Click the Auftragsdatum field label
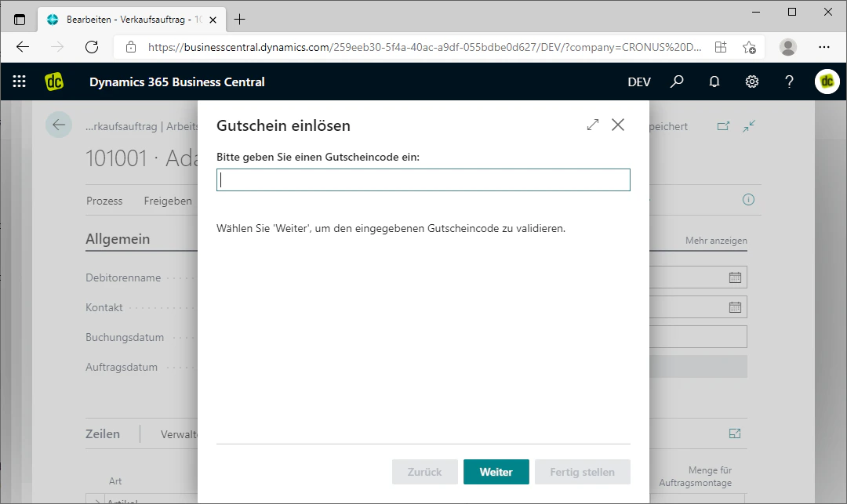Viewport: 847px width, 504px height. [122, 367]
